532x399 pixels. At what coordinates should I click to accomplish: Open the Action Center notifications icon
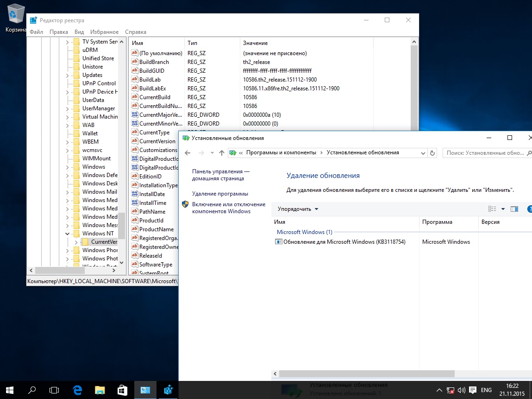pos(473,390)
